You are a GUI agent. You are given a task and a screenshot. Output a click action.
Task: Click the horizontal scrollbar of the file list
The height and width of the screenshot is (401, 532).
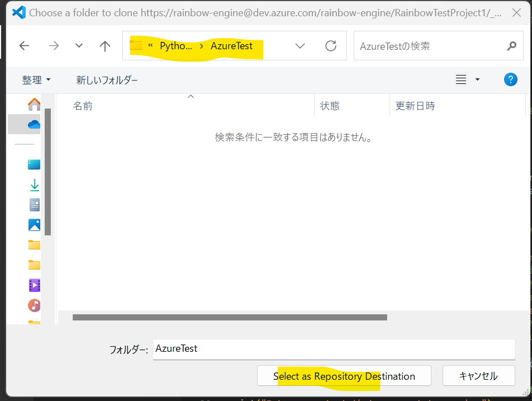230,317
